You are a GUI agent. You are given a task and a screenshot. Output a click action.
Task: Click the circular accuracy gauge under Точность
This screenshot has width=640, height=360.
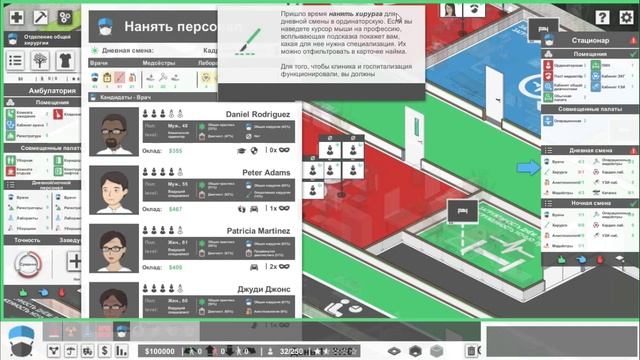(28, 264)
